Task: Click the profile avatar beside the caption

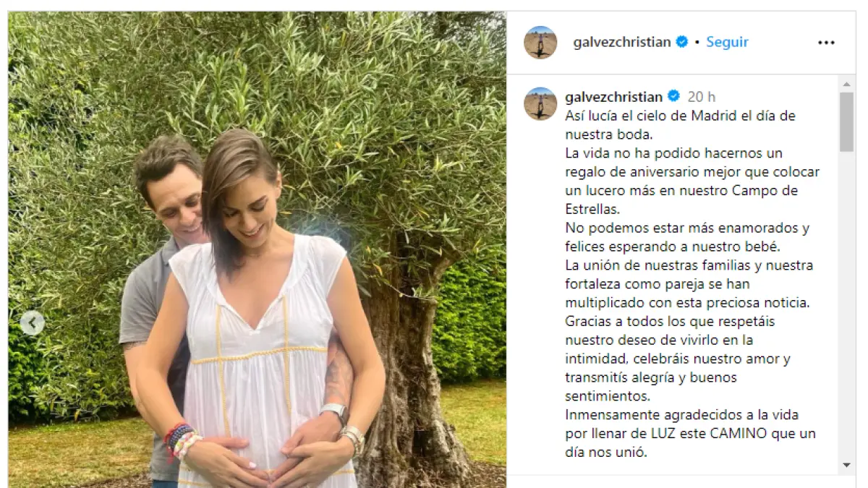Action: [x=540, y=103]
